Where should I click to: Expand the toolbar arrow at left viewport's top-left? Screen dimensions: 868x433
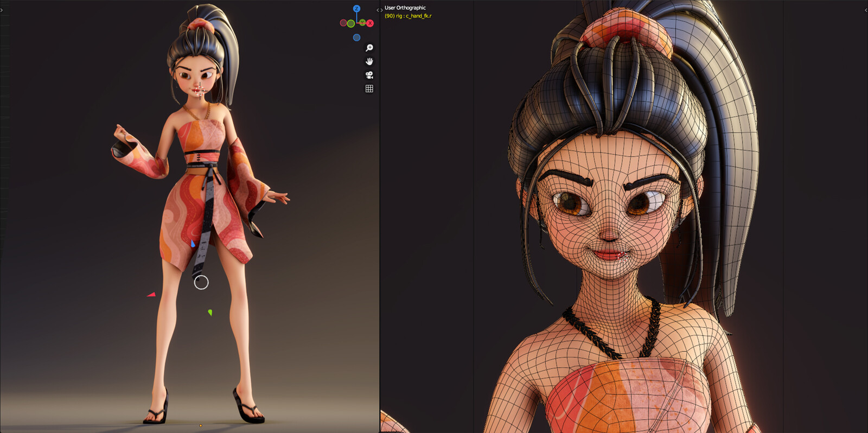pos(2,10)
